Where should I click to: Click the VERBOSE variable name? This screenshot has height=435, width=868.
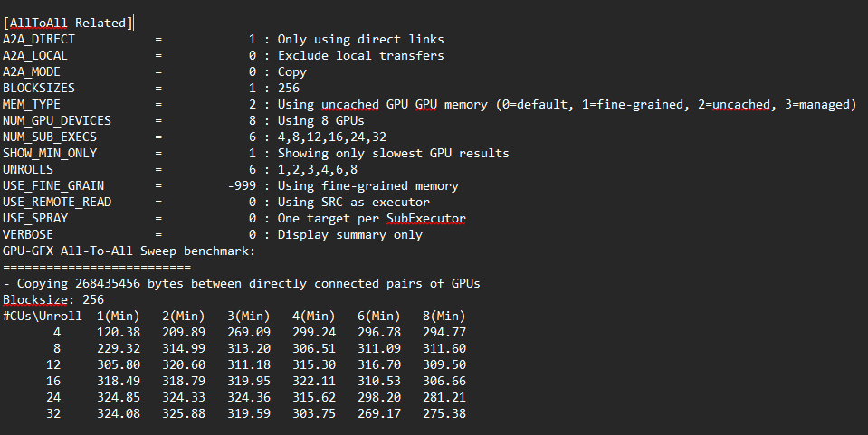pyautogui.click(x=28, y=234)
